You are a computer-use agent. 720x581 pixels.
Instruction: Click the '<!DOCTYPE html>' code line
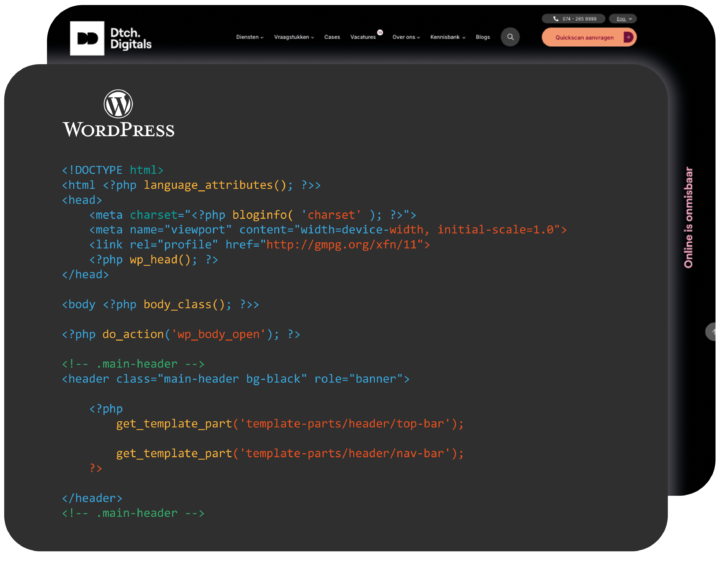pyautogui.click(x=112, y=170)
